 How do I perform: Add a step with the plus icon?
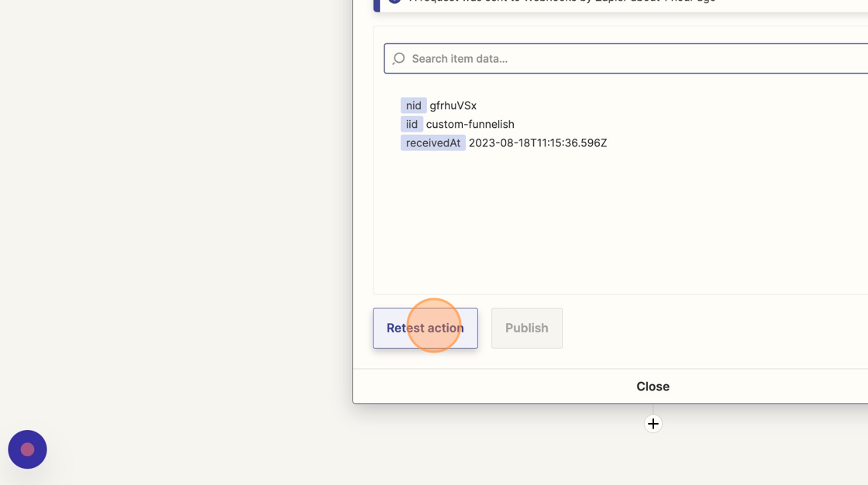pyautogui.click(x=653, y=424)
